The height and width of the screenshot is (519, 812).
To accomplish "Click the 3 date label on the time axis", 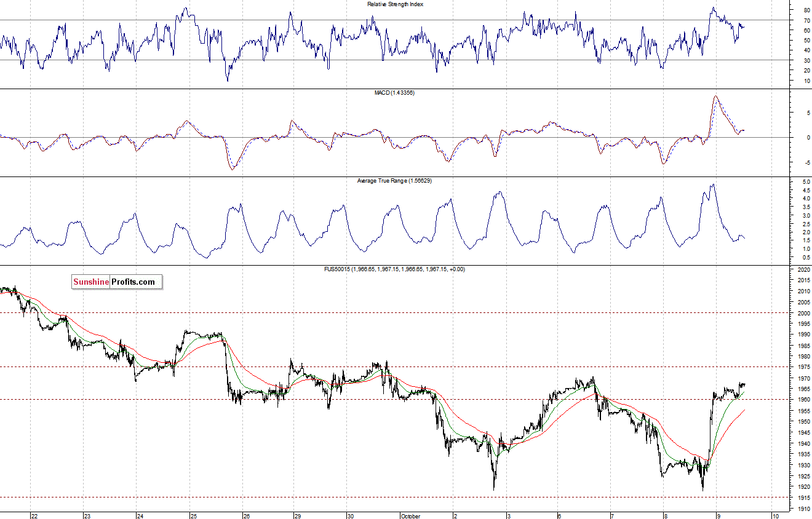I will click(508, 517).
